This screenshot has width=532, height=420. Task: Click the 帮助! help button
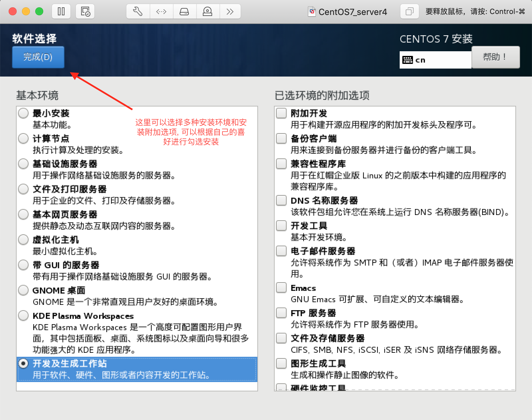[495, 57]
